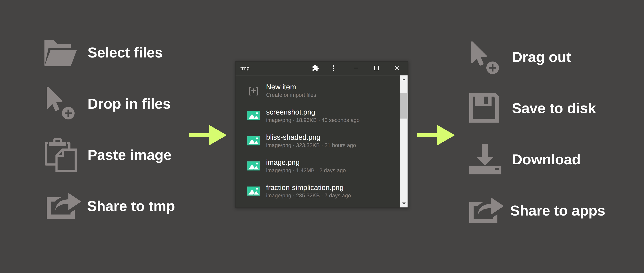Open fraction-simplication.png in the list

[x=304, y=188]
